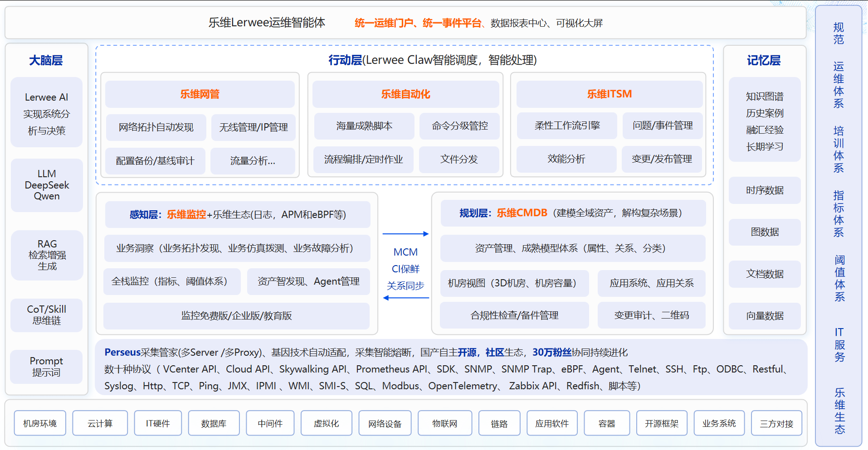Select the 柔性工作流引擎 box

point(567,126)
